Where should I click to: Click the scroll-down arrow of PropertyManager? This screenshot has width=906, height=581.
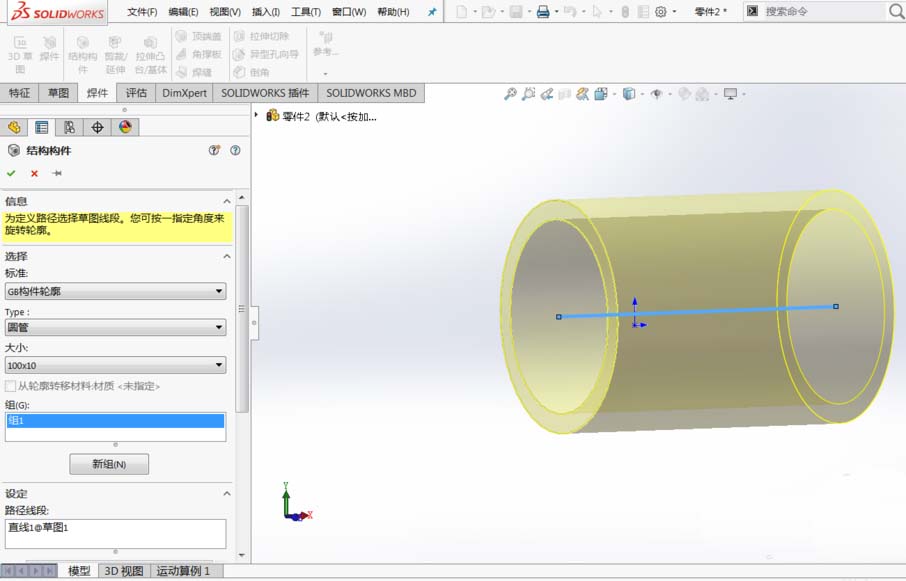pos(242,555)
